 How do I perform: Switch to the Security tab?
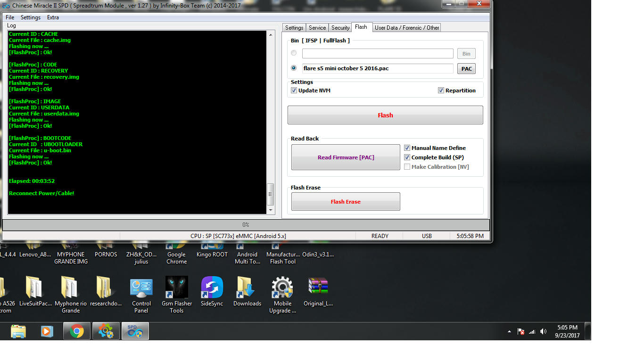(x=340, y=28)
